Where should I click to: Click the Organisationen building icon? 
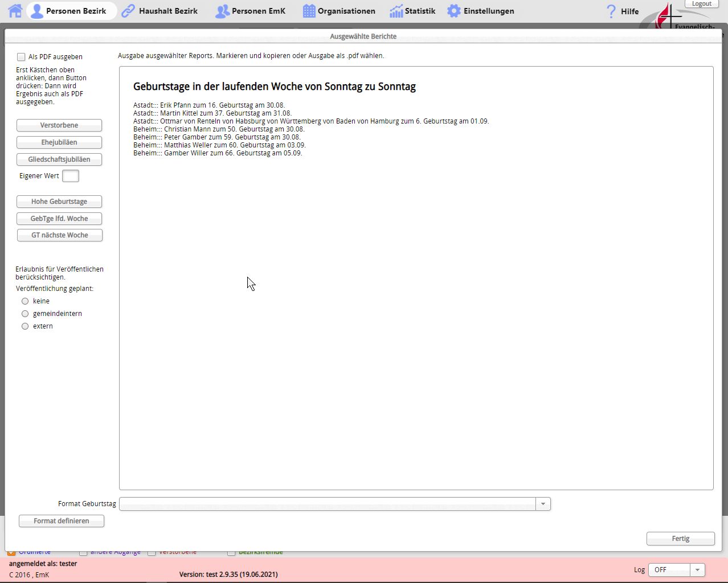click(x=309, y=11)
